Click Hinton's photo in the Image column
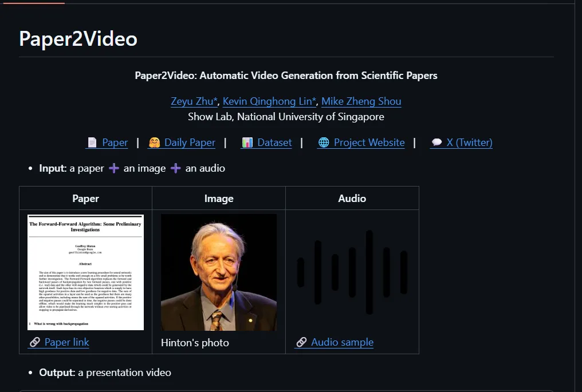 pyautogui.click(x=218, y=272)
